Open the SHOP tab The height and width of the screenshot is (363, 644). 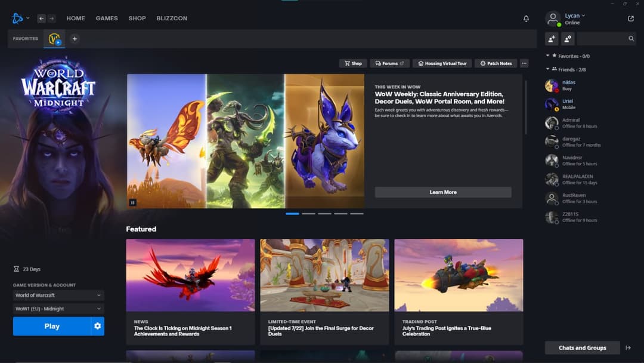coord(137,19)
